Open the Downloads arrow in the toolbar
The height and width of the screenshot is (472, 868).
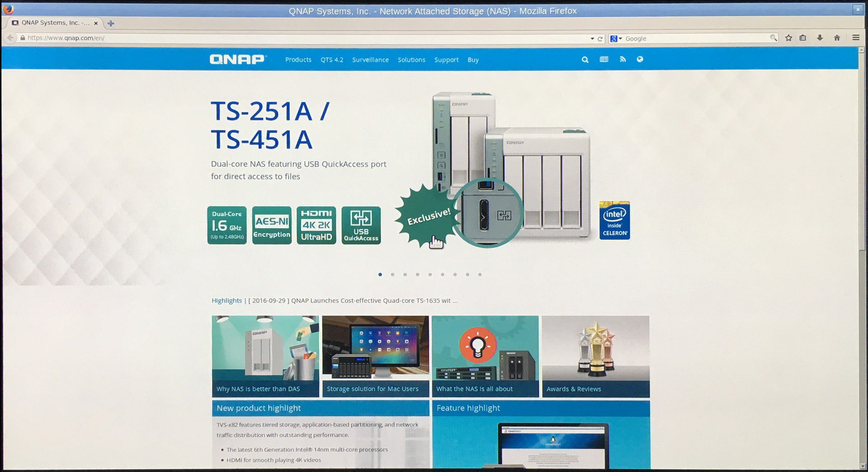point(820,38)
